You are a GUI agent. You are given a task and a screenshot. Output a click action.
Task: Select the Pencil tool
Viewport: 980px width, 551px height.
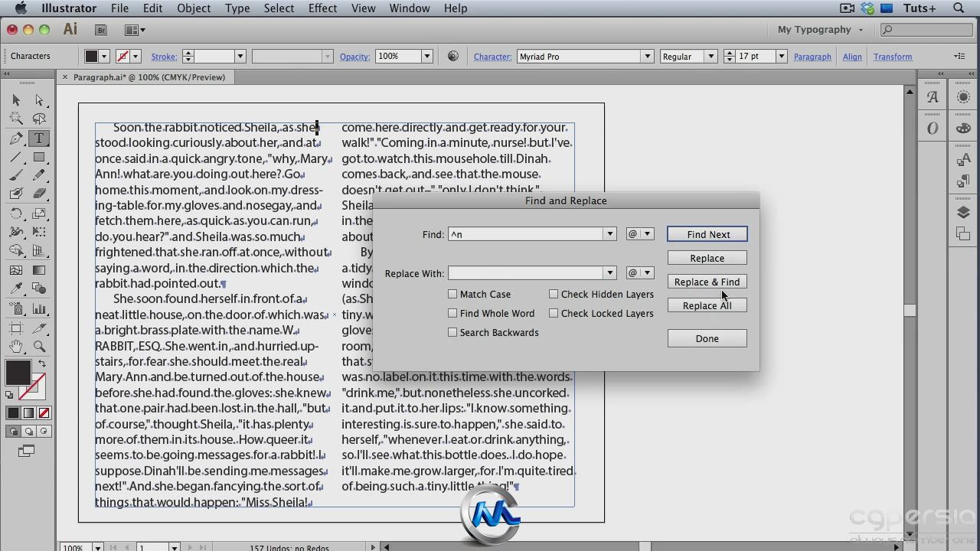(39, 175)
